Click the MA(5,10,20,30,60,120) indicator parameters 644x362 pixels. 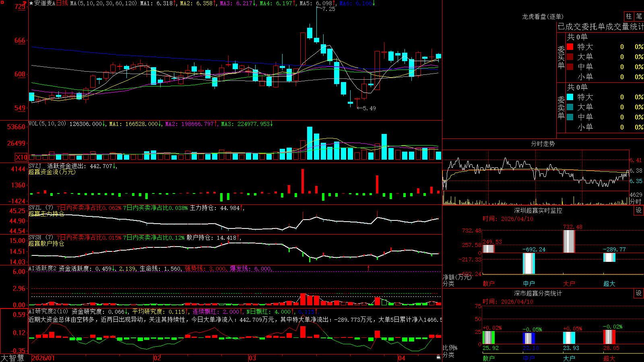tap(103, 3)
